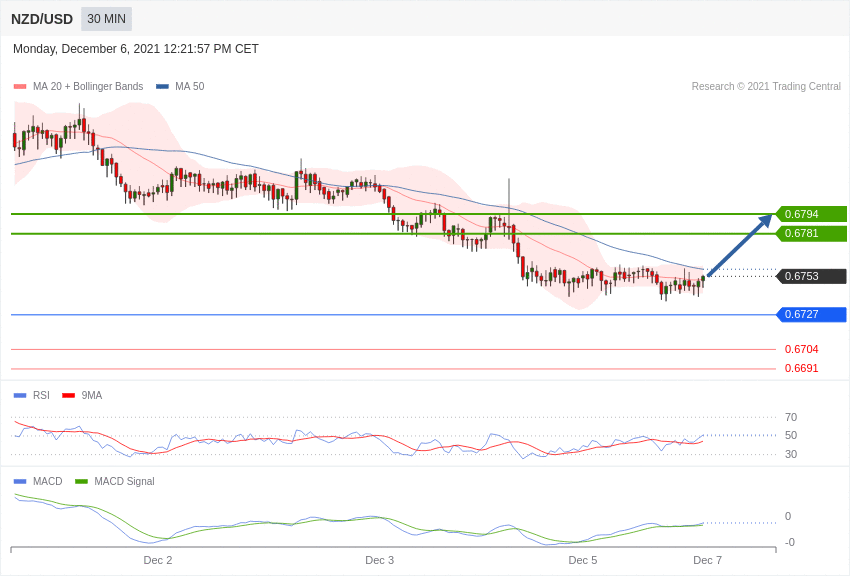Click the RSI 30 level label
This screenshot has width=850, height=576.
pos(791,454)
